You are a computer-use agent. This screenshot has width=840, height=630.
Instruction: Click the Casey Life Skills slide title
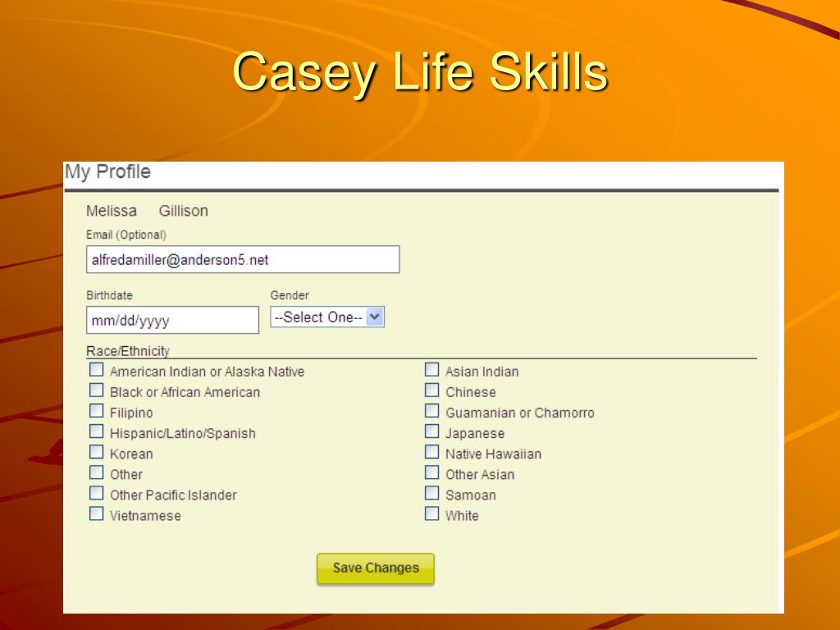coord(421,72)
